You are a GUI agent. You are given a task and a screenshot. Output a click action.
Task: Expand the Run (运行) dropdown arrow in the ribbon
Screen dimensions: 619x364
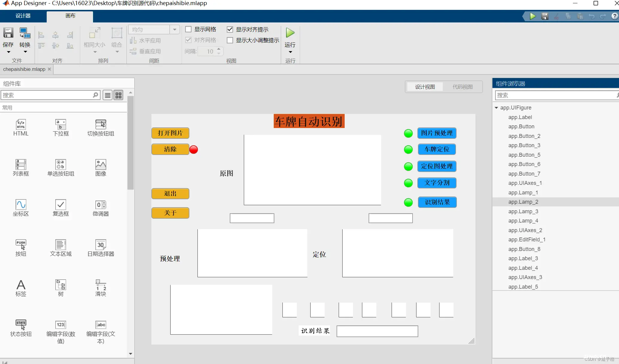(x=290, y=52)
